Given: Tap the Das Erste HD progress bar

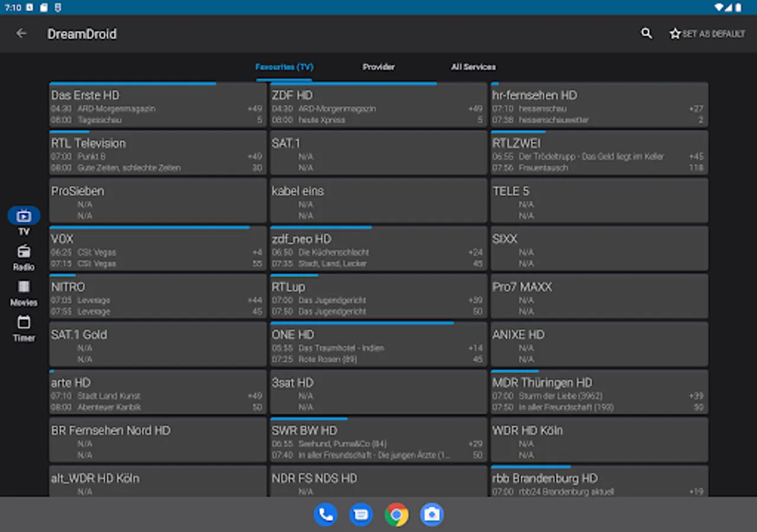Looking at the screenshot, I should [132, 83].
